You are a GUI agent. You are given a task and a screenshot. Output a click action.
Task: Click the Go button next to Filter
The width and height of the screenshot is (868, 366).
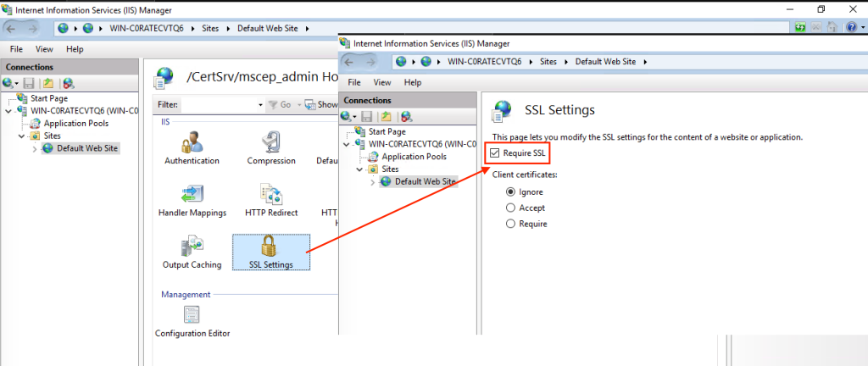coord(280,104)
